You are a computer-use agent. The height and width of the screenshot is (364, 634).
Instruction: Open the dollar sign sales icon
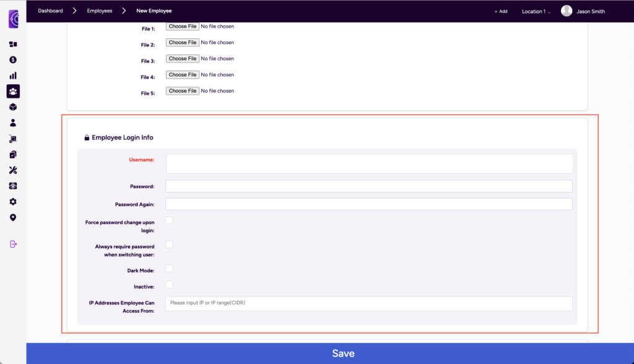click(x=13, y=60)
